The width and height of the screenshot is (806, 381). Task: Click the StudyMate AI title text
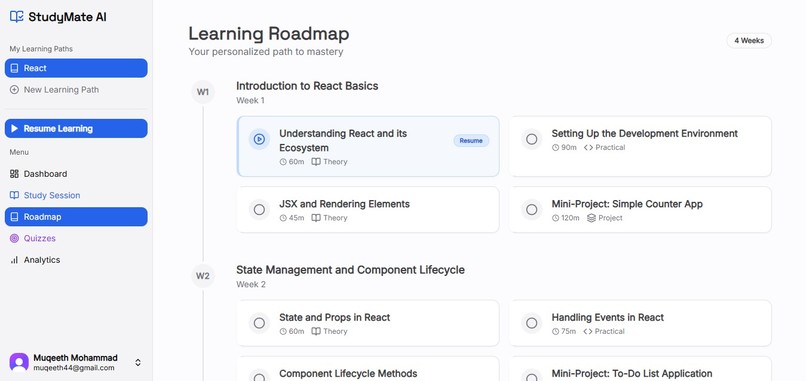tap(67, 17)
